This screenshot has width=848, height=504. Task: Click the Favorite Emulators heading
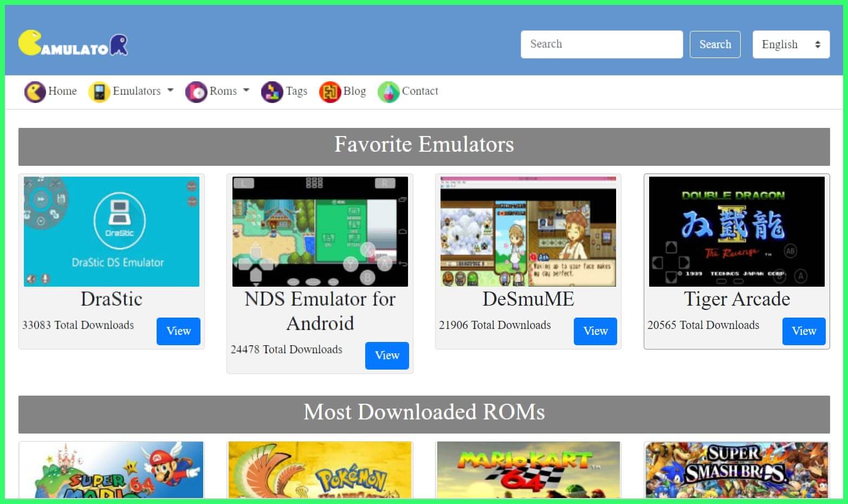click(424, 145)
